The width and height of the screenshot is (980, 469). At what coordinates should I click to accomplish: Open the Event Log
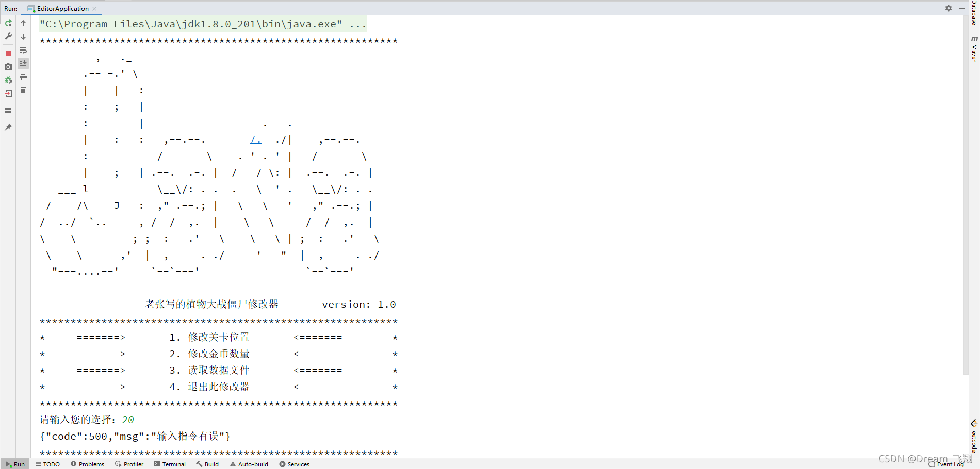tap(946, 464)
